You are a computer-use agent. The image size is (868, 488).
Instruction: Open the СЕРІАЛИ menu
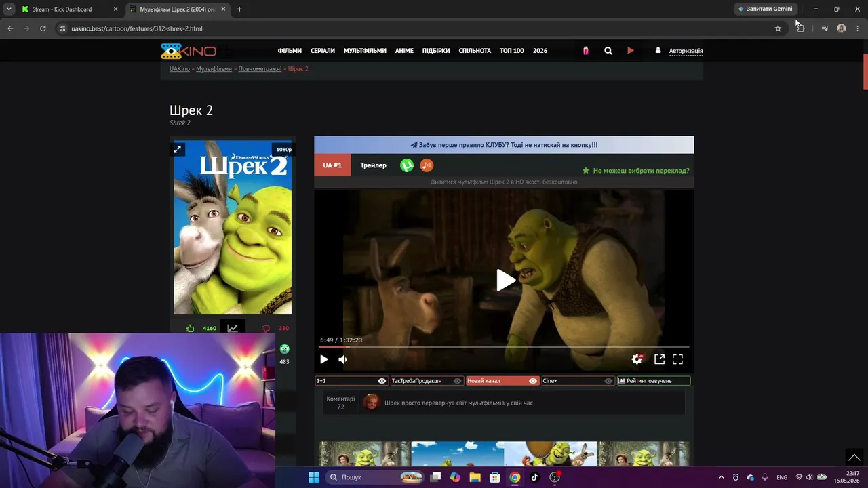tap(323, 51)
